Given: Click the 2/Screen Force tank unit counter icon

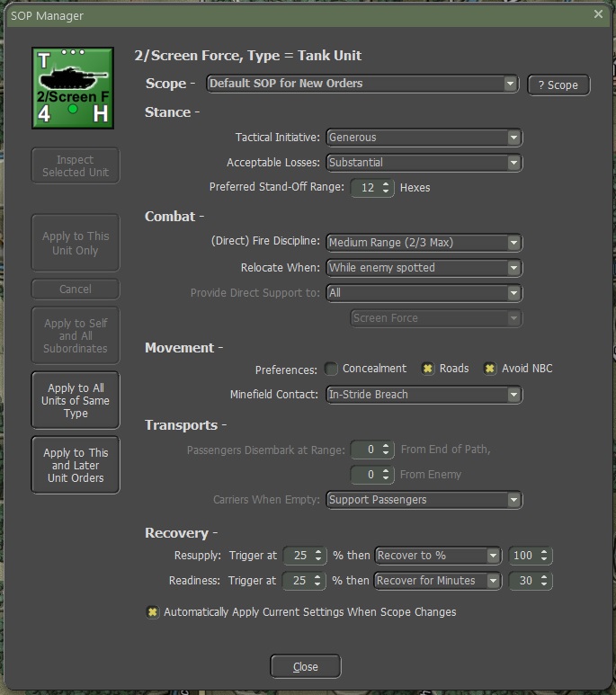Looking at the screenshot, I should [x=73, y=88].
